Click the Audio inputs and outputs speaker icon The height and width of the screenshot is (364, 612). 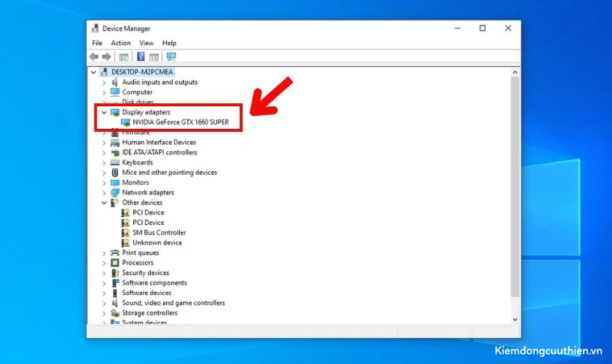pyautogui.click(x=115, y=82)
